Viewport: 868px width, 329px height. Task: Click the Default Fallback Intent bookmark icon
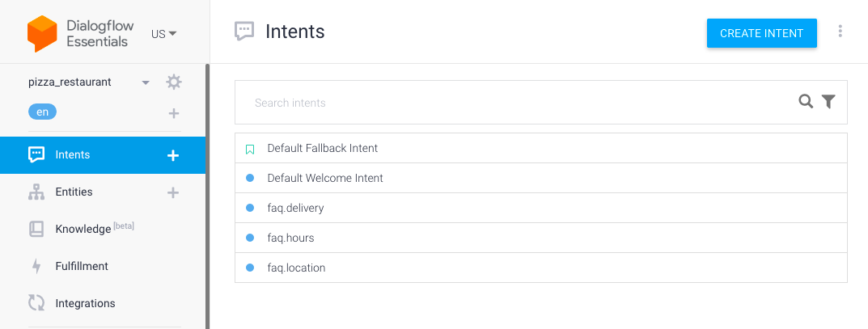[x=250, y=149]
